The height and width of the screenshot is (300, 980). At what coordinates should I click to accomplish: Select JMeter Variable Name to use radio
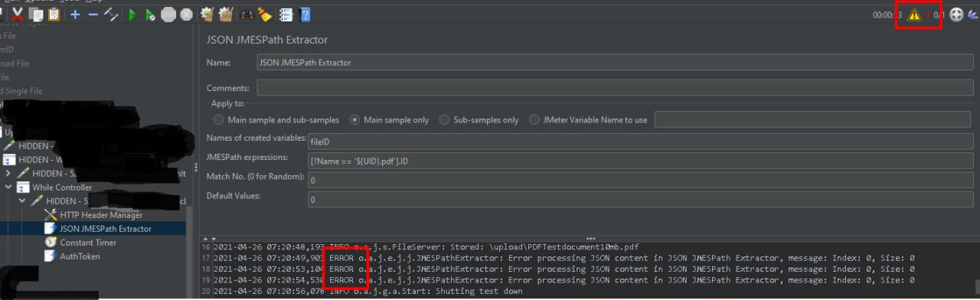point(534,120)
